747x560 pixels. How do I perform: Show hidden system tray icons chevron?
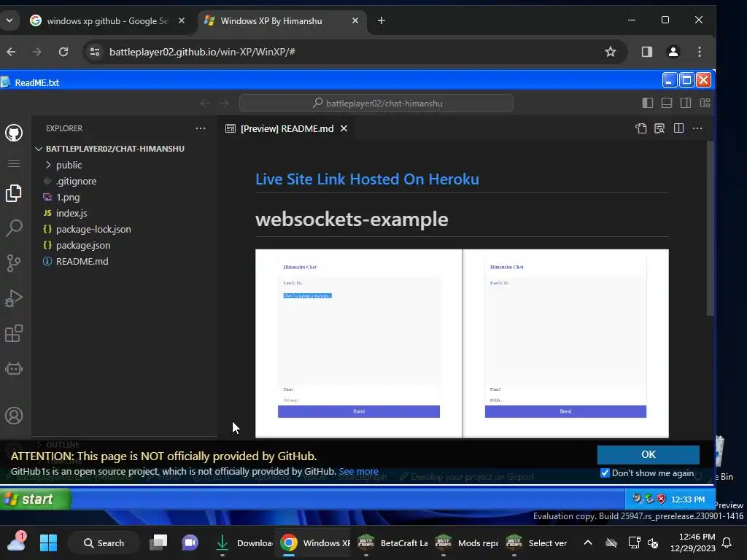coord(588,542)
